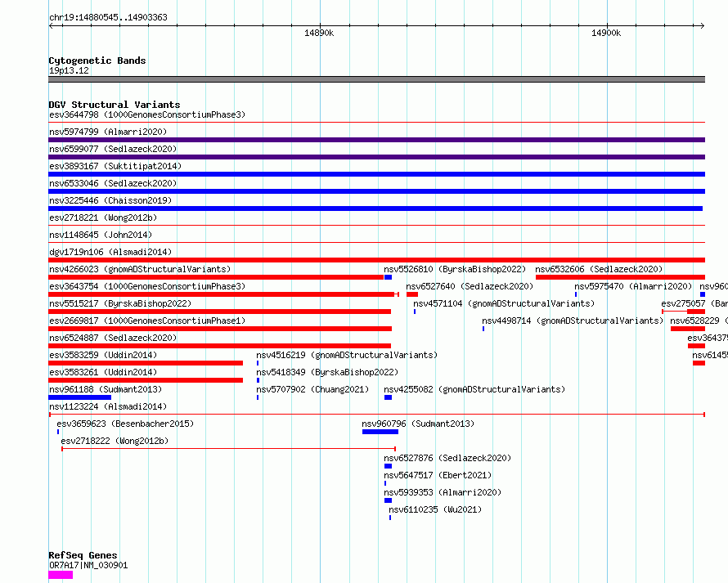The image size is (728, 583).
Task: Click the 14900k ruler position label
Action: pyautogui.click(x=606, y=33)
